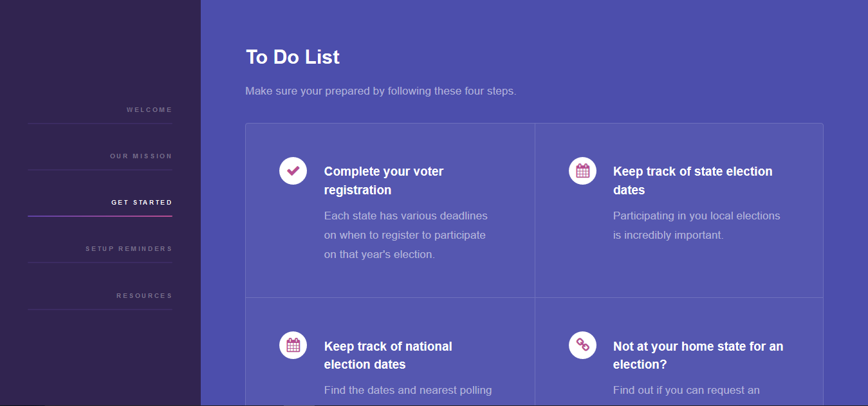Click the "To Do List" page title

(x=293, y=57)
